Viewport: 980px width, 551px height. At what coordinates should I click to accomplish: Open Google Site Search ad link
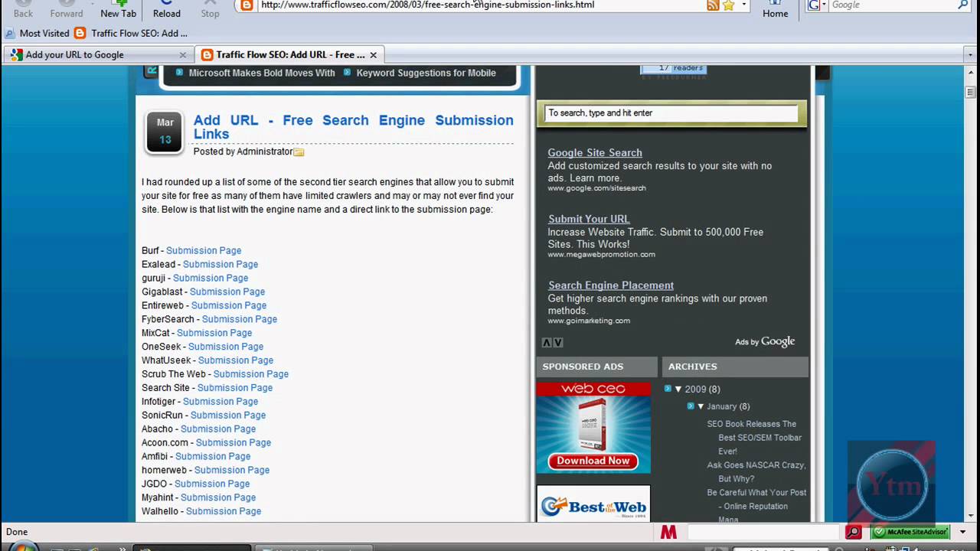pyautogui.click(x=595, y=152)
